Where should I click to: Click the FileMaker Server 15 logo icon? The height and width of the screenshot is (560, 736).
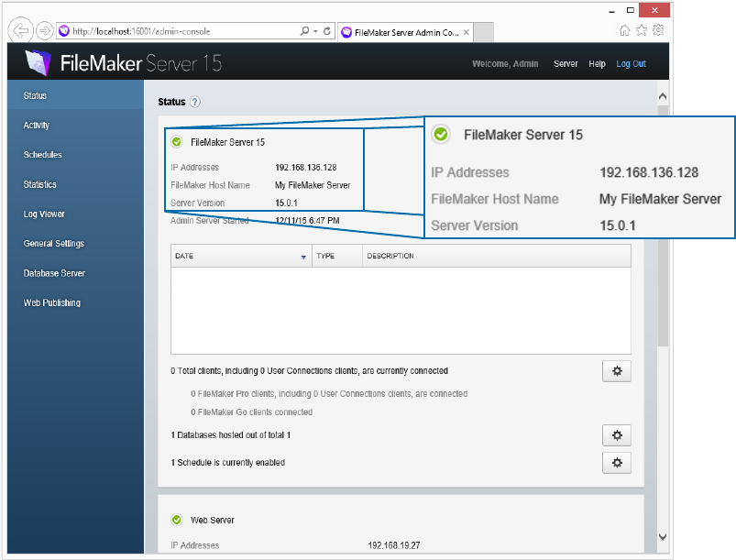pyautogui.click(x=38, y=62)
